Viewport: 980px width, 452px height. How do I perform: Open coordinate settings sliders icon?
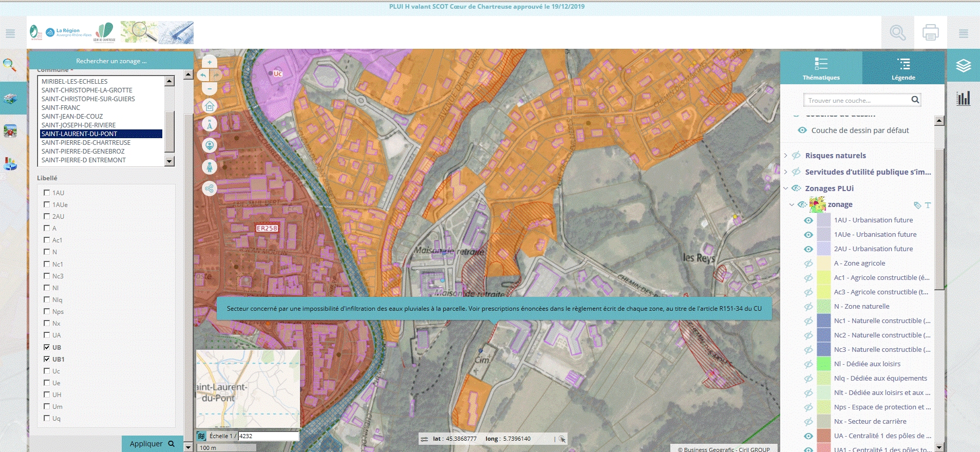[424, 439]
